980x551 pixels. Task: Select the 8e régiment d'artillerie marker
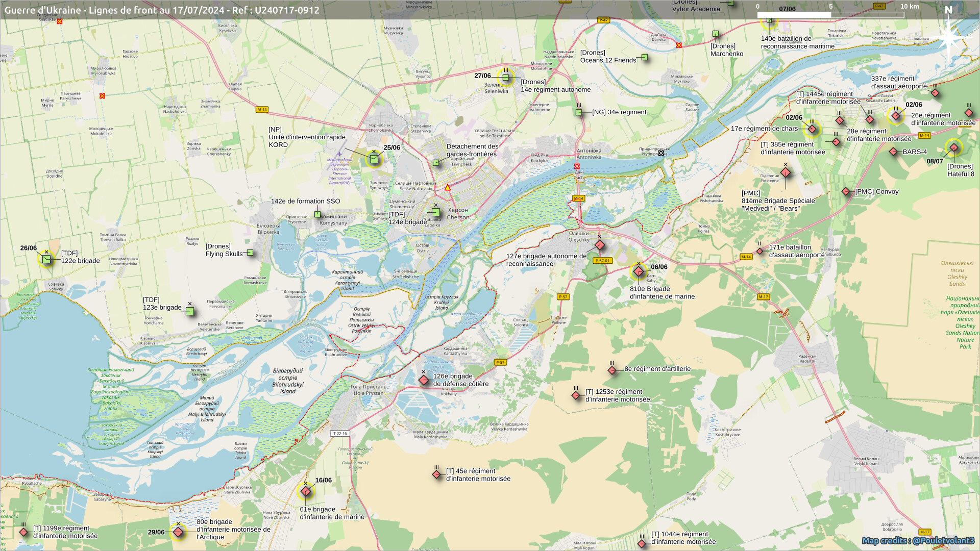pyautogui.click(x=612, y=370)
